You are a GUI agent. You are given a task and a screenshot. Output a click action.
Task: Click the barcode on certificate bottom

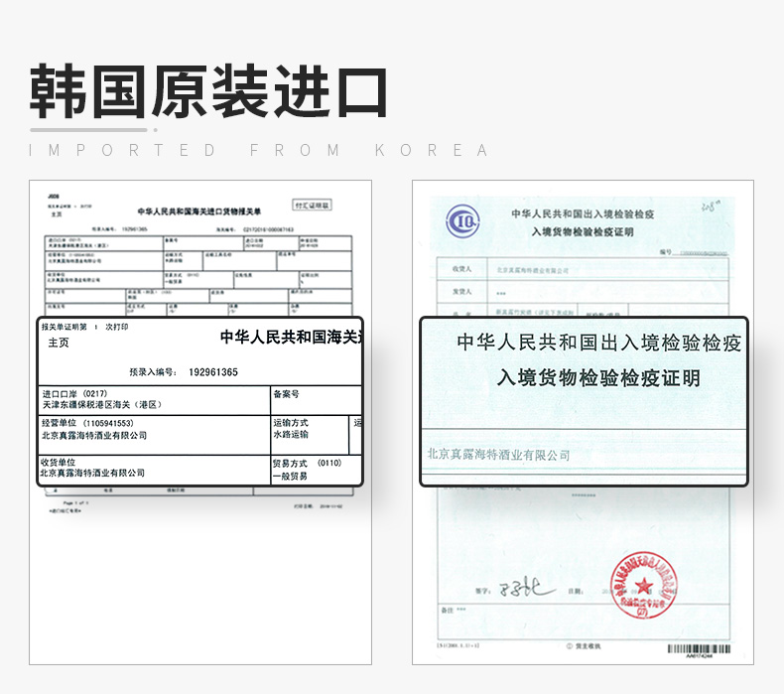(x=699, y=649)
